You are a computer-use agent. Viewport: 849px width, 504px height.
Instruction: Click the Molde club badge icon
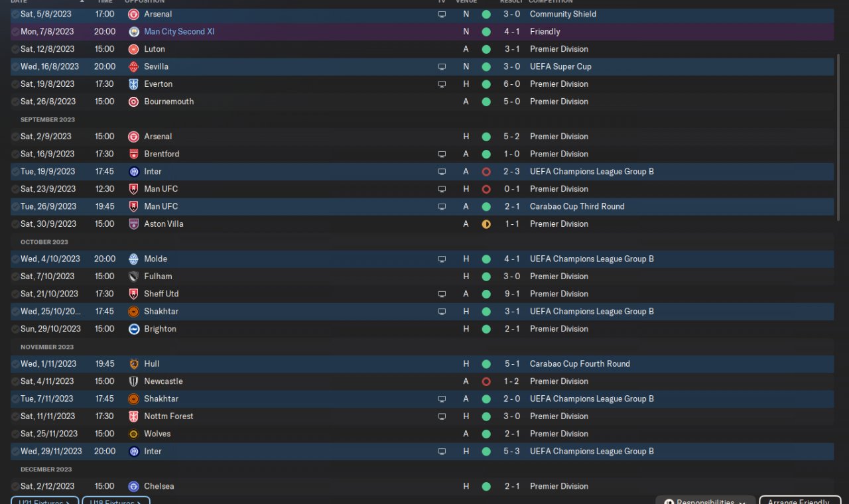point(133,259)
